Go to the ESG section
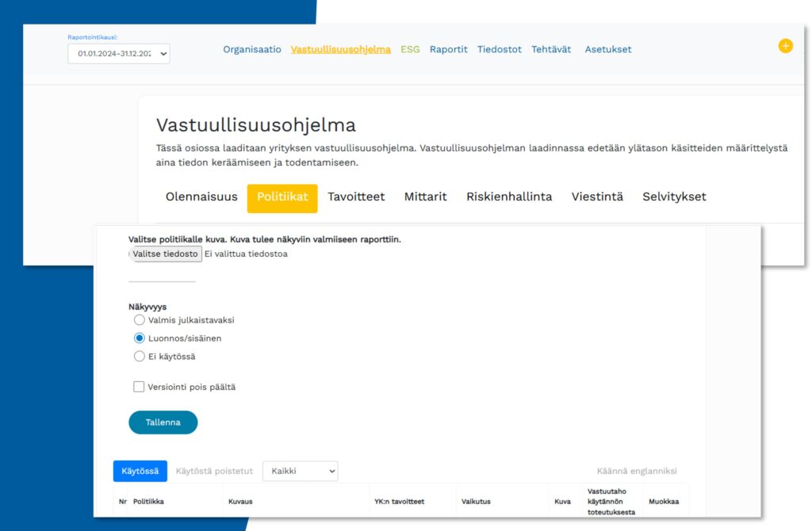The width and height of the screenshot is (812, 531). click(x=410, y=49)
